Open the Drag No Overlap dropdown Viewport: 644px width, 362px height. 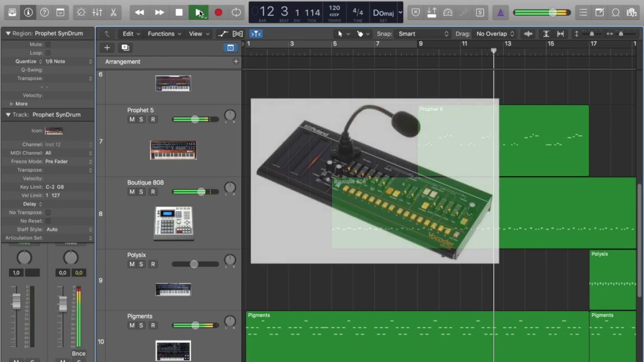[x=495, y=34]
